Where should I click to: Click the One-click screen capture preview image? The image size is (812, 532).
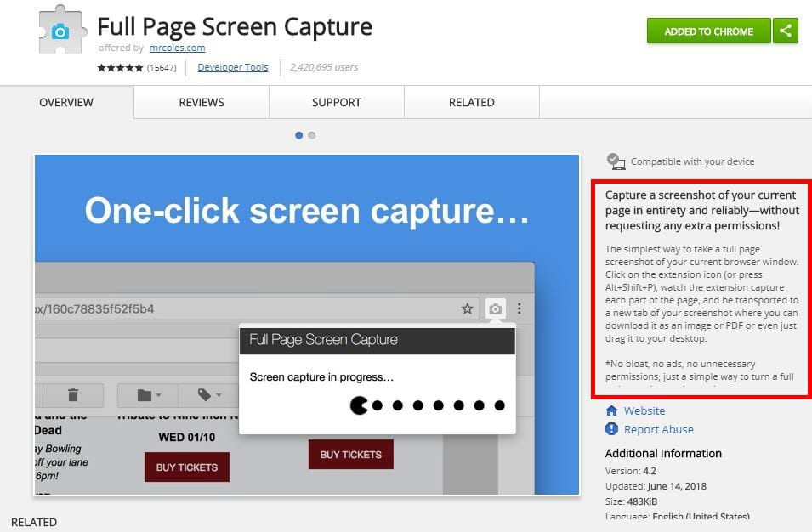[306, 324]
